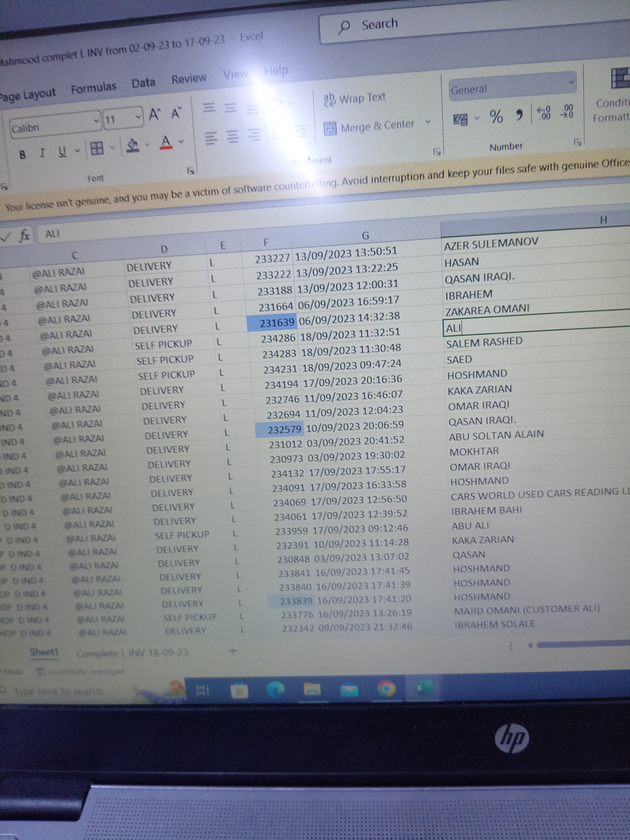Click the Align Left icon

211,138
